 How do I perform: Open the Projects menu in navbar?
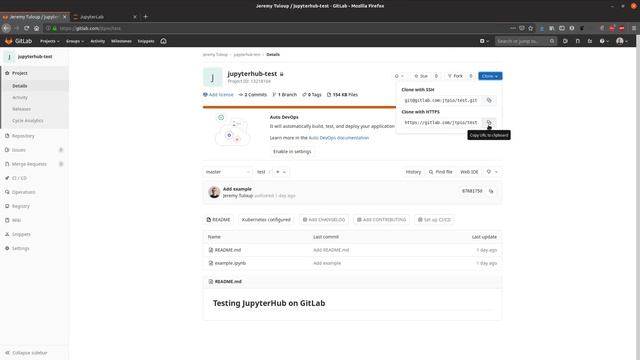pyautogui.click(x=49, y=41)
